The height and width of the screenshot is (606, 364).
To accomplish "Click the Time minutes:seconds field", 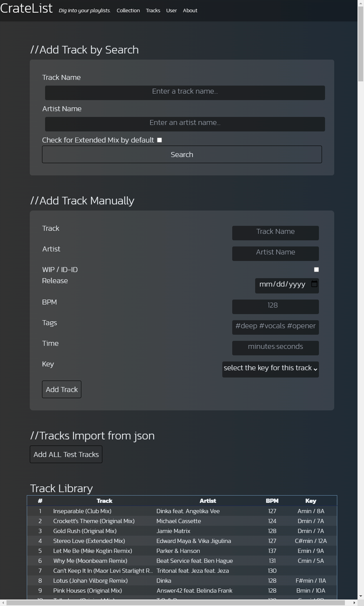I will pos(275,348).
